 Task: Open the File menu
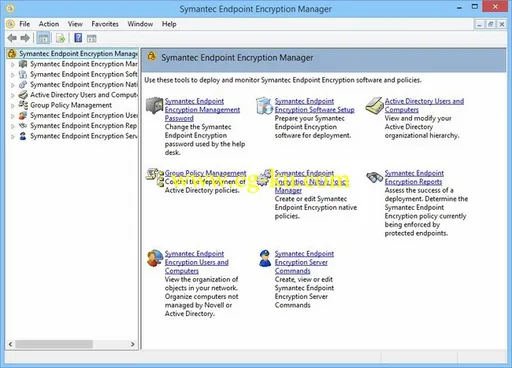click(24, 24)
